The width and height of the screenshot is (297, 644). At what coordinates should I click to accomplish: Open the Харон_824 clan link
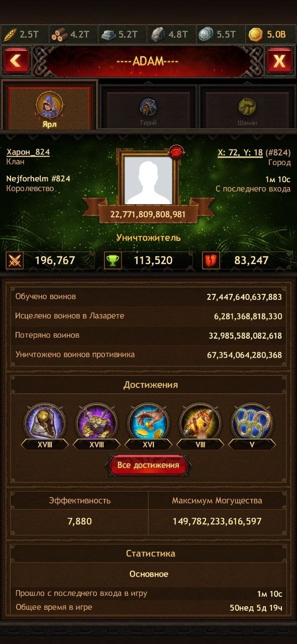(x=28, y=152)
